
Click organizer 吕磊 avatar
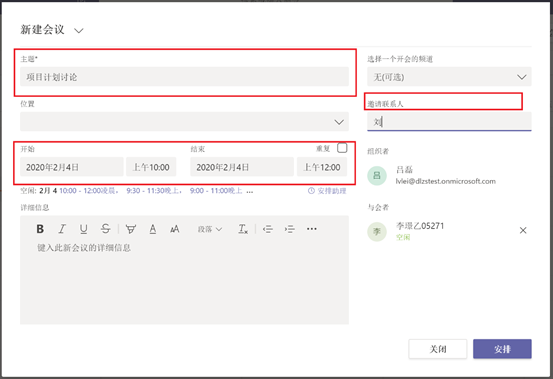(377, 176)
